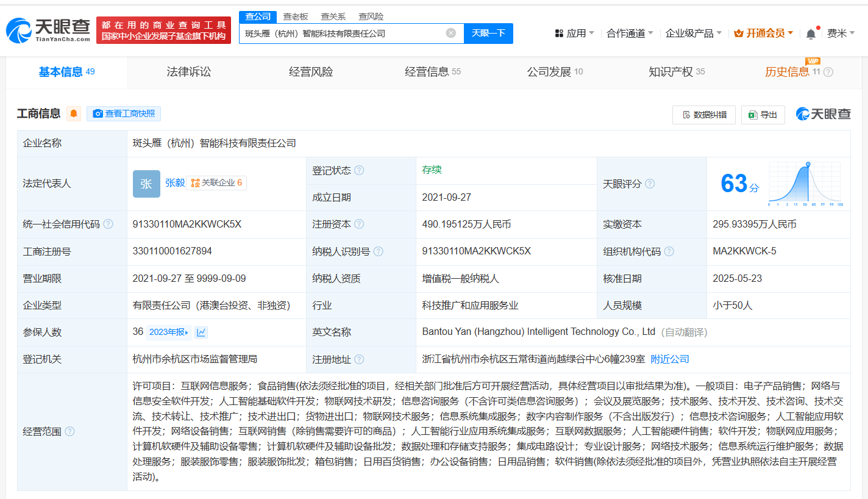Click the red promotional banner in header

[164, 30]
